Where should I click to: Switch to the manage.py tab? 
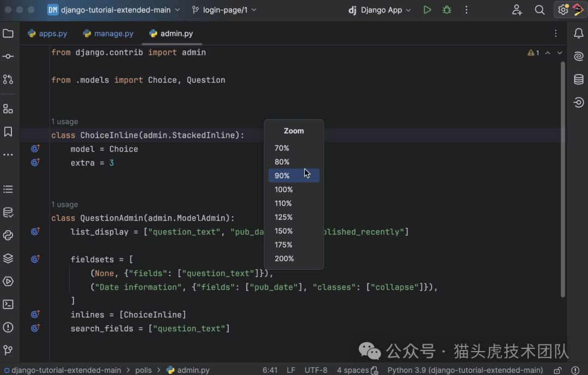click(108, 34)
